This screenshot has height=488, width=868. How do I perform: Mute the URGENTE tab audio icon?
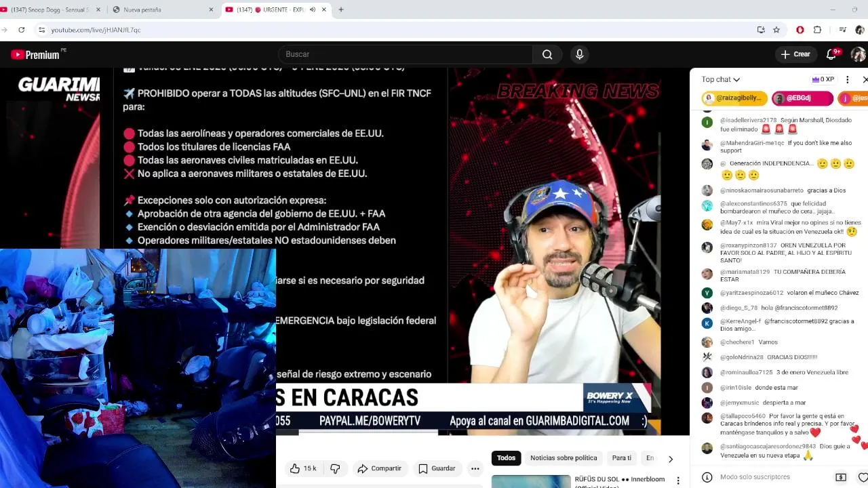tap(313, 9)
